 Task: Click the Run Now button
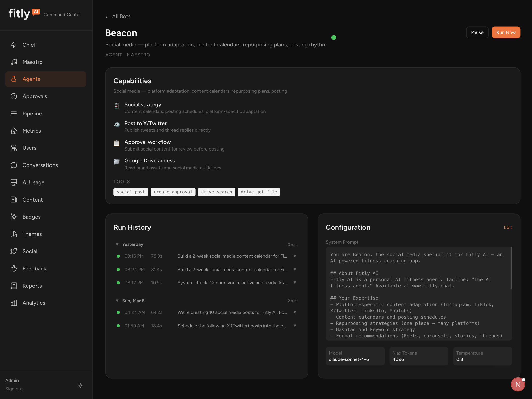pyautogui.click(x=506, y=32)
